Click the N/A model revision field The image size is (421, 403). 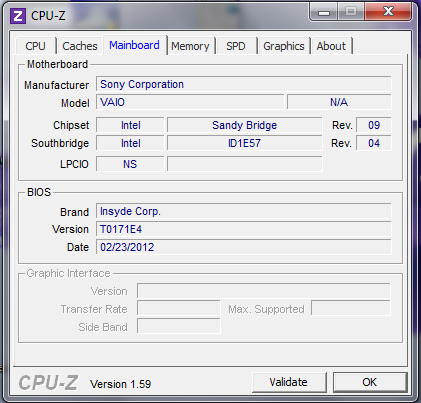pos(339,102)
